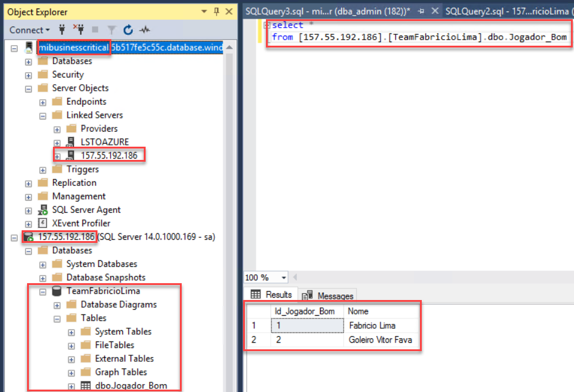Select the dbo.Jogador_Bom table in tree
Image resolution: width=574 pixels, height=392 pixels.
131,386
